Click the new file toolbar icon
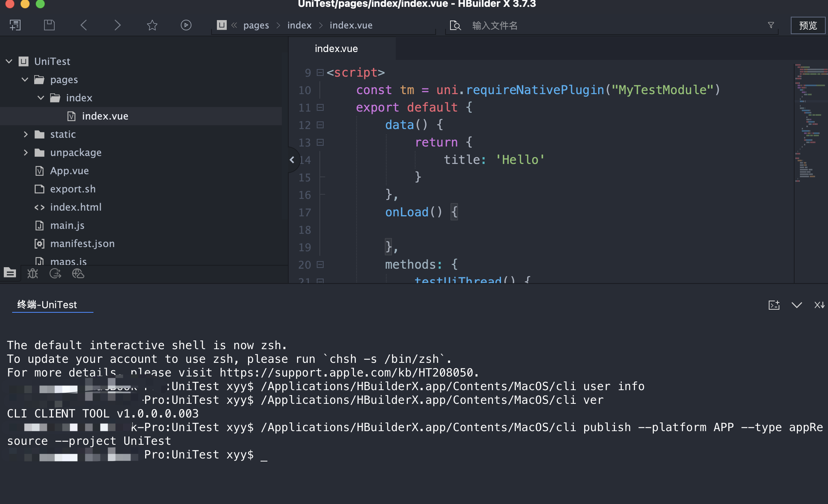The width and height of the screenshot is (828, 504). coord(15,25)
